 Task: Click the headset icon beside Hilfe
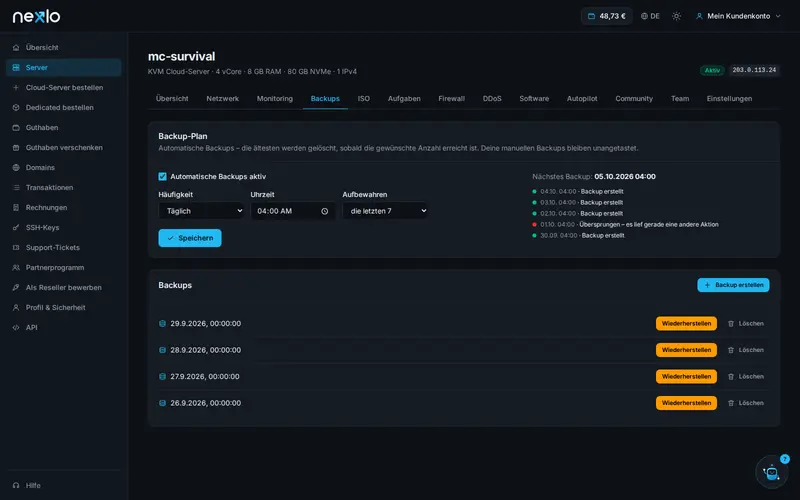[x=16, y=485]
